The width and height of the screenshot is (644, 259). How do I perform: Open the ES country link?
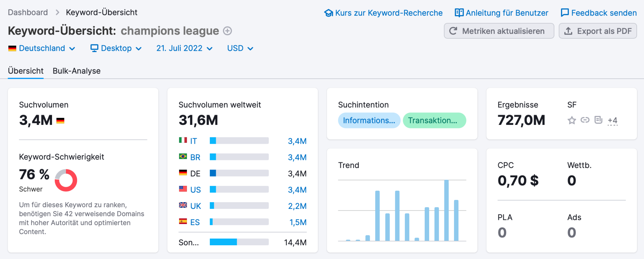(x=195, y=223)
